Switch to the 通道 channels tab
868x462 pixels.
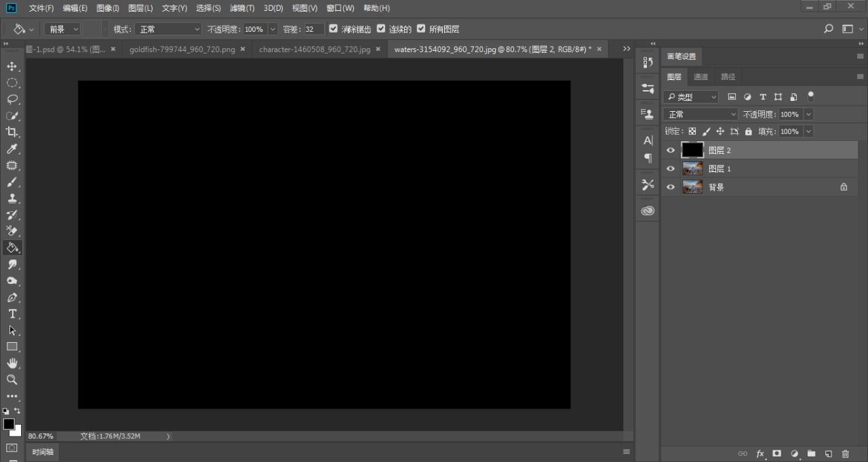point(701,77)
